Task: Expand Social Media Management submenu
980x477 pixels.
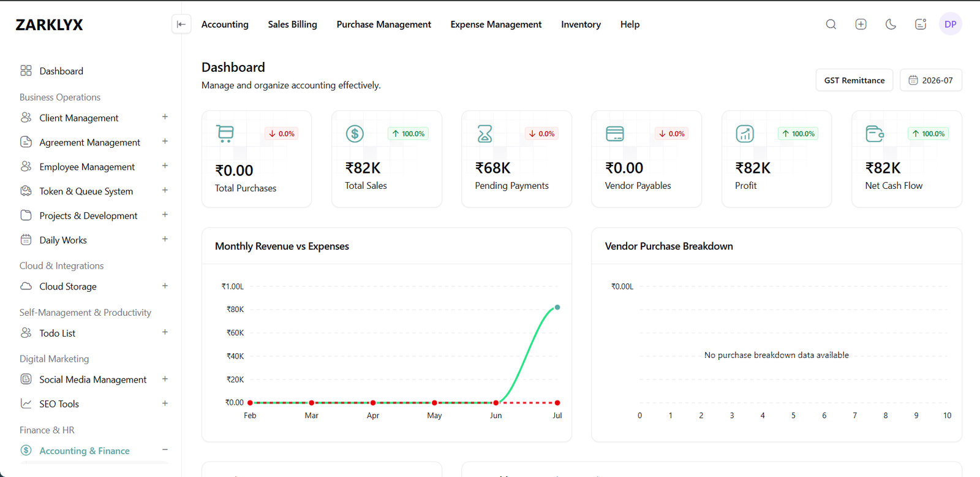Action: (x=165, y=380)
